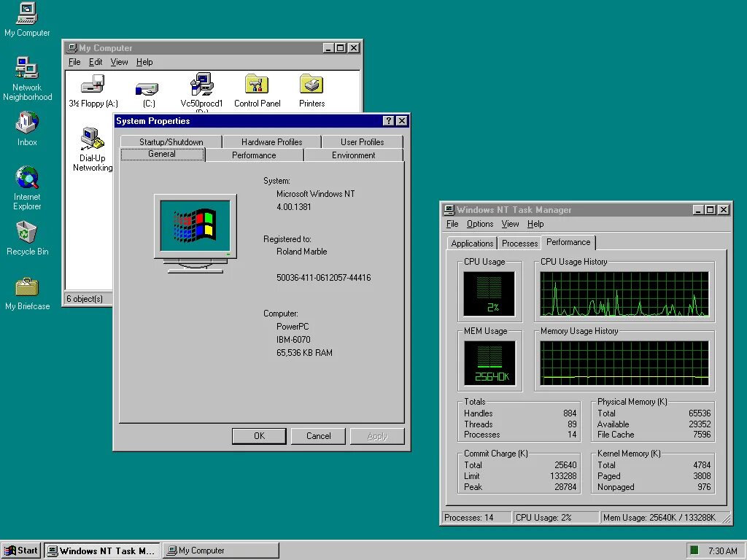
Task: Click OK in System Properties
Action: (259, 436)
